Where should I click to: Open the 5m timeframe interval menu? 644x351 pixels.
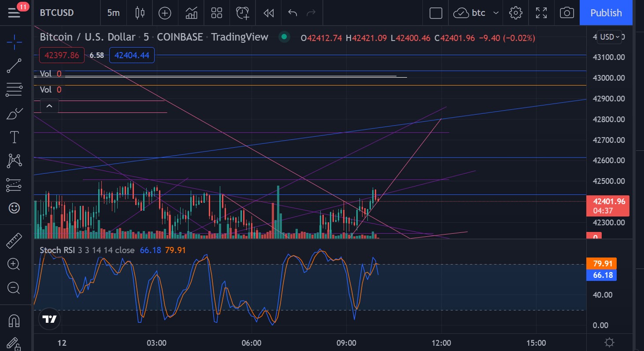113,13
